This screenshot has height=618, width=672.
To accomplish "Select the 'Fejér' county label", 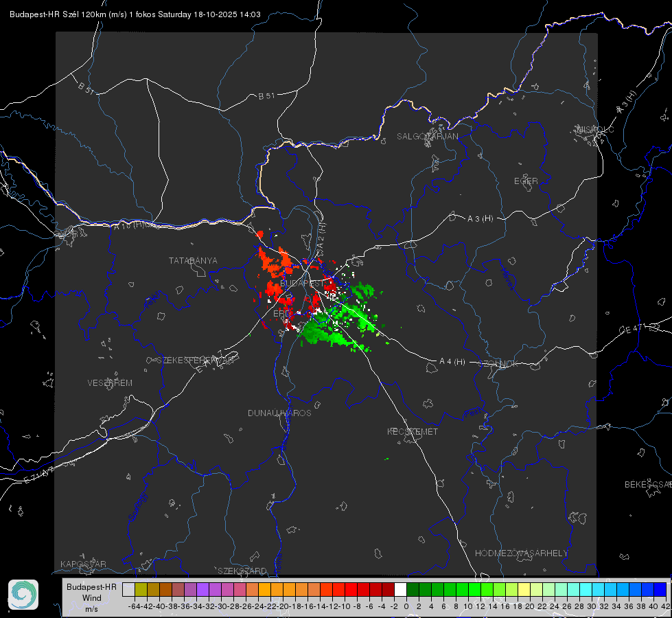I will (x=153, y=300).
